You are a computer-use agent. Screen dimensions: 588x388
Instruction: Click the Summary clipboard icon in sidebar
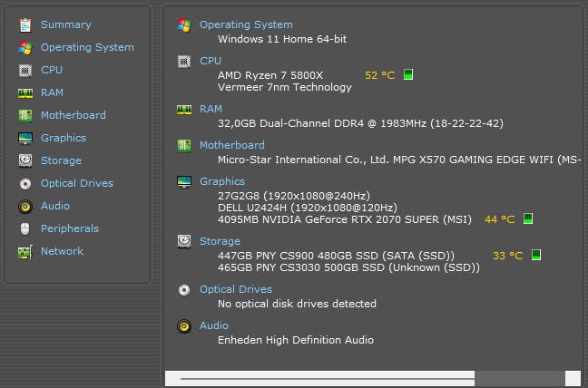tap(25, 24)
